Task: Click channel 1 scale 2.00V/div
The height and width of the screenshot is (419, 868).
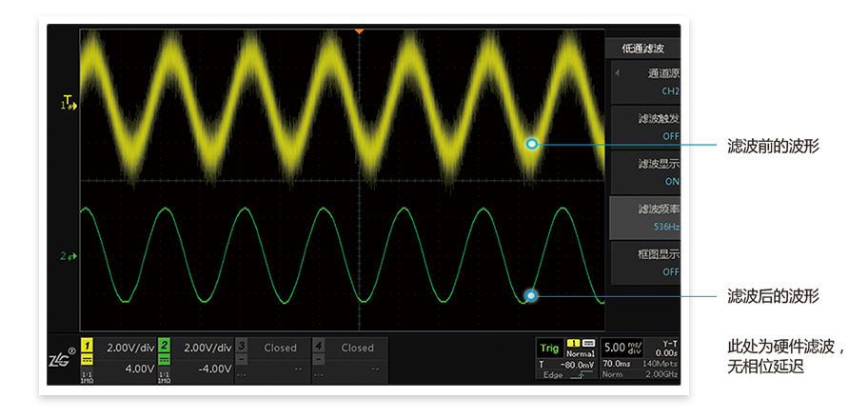Action: click(130, 349)
